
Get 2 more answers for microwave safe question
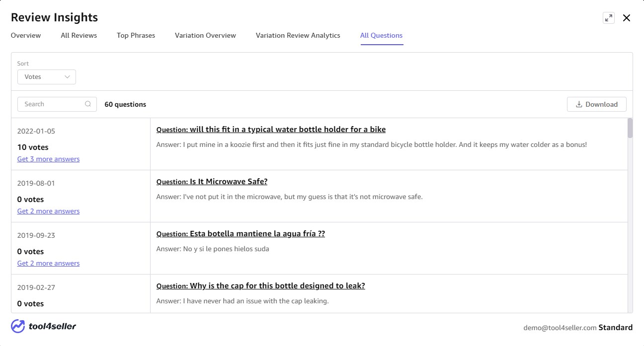(48, 211)
